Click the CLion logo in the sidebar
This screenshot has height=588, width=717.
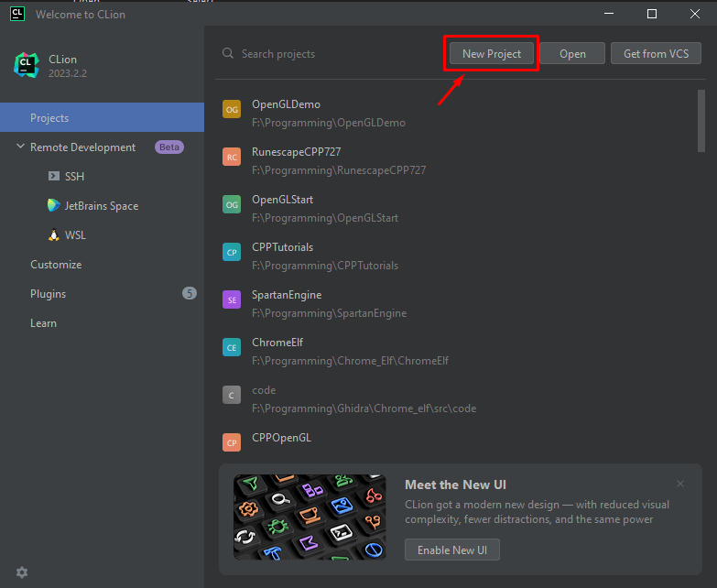point(26,65)
